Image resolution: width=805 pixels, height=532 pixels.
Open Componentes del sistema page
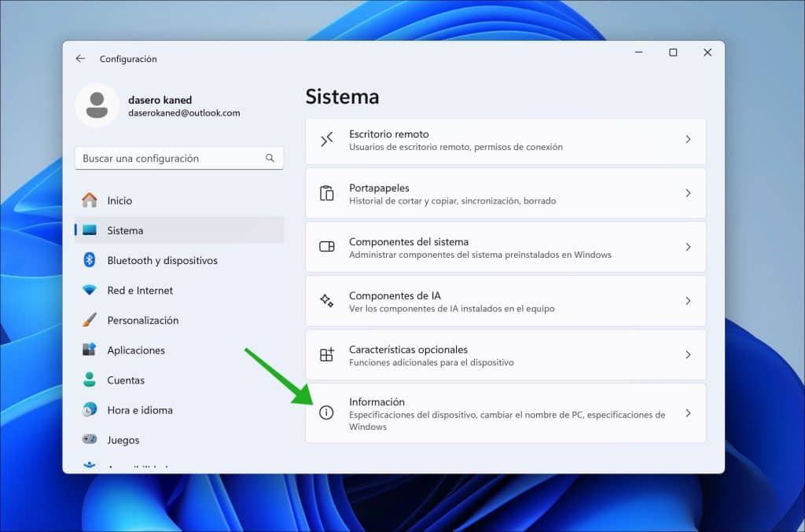click(505, 248)
